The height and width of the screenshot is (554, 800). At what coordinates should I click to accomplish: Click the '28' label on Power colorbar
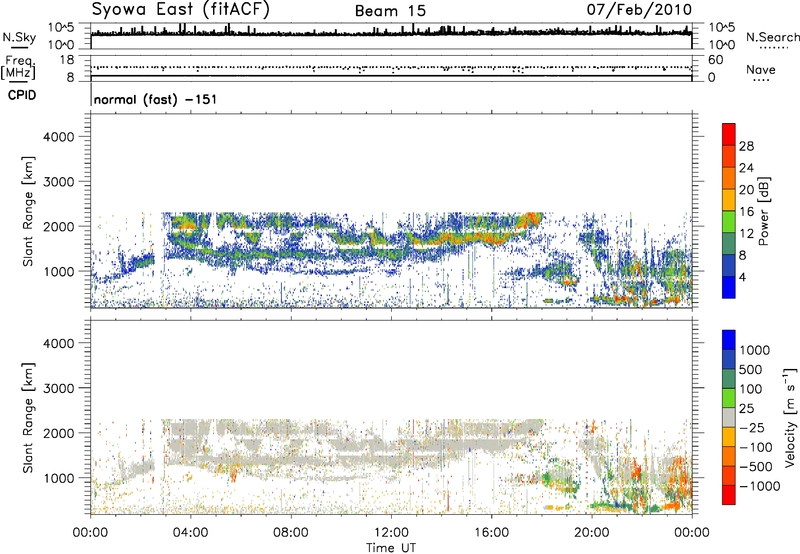pos(746,146)
